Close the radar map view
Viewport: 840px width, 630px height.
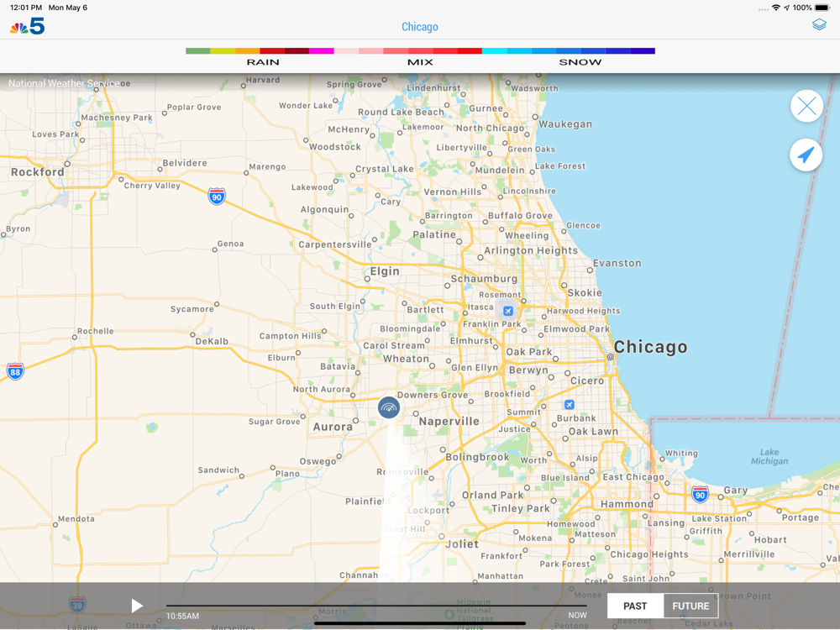[806, 106]
